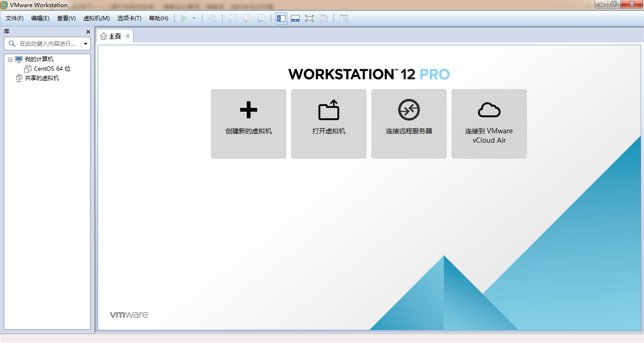Select 共享的虚拟机 in the library tree

point(42,78)
